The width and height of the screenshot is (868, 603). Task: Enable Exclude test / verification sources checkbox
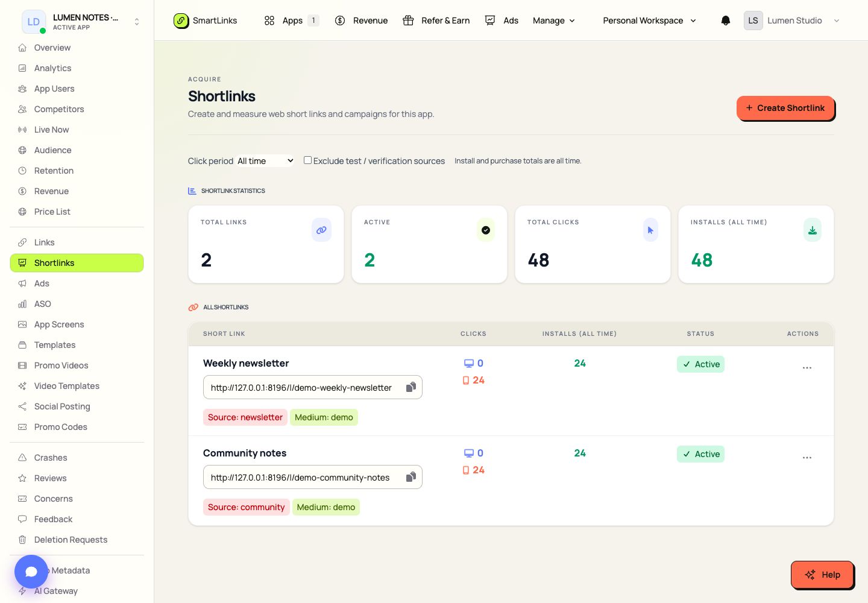tap(307, 160)
